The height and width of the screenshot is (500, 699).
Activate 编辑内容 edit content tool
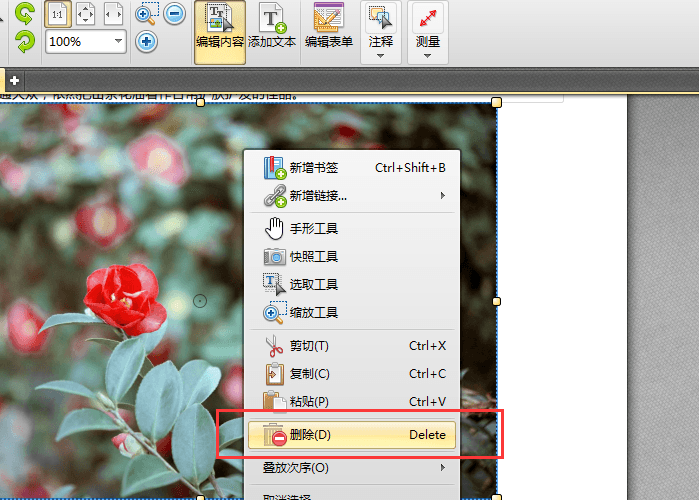click(x=220, y=32)
